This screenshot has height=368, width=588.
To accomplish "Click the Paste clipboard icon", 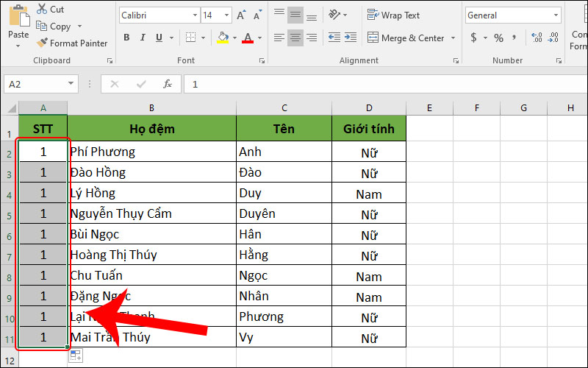I will [x=19, y=15].
